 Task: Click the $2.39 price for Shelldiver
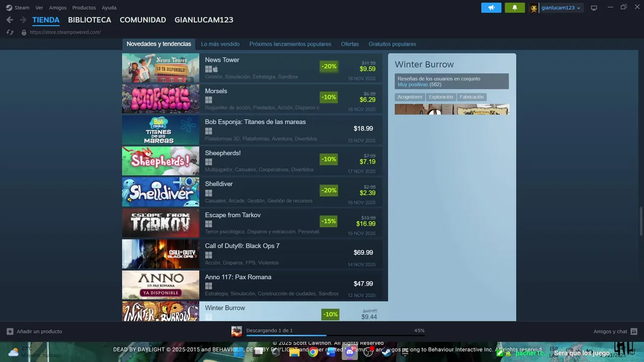(367, 193)
